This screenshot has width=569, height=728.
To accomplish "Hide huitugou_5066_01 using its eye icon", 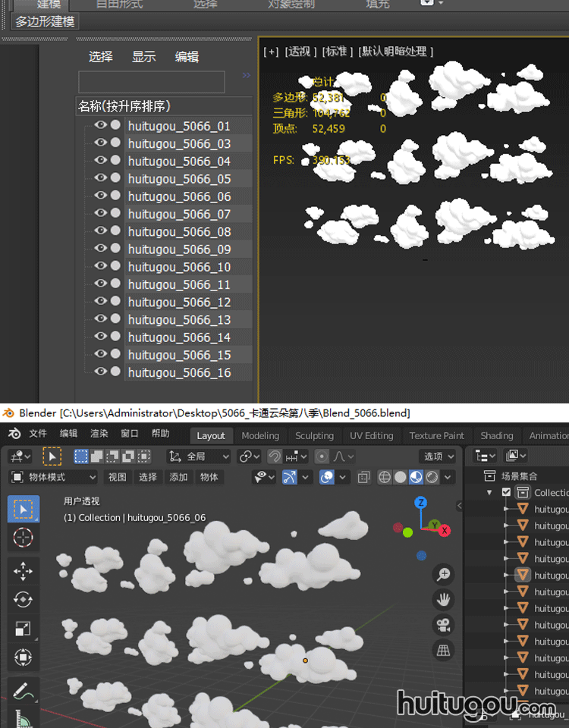I will (100, 126).
